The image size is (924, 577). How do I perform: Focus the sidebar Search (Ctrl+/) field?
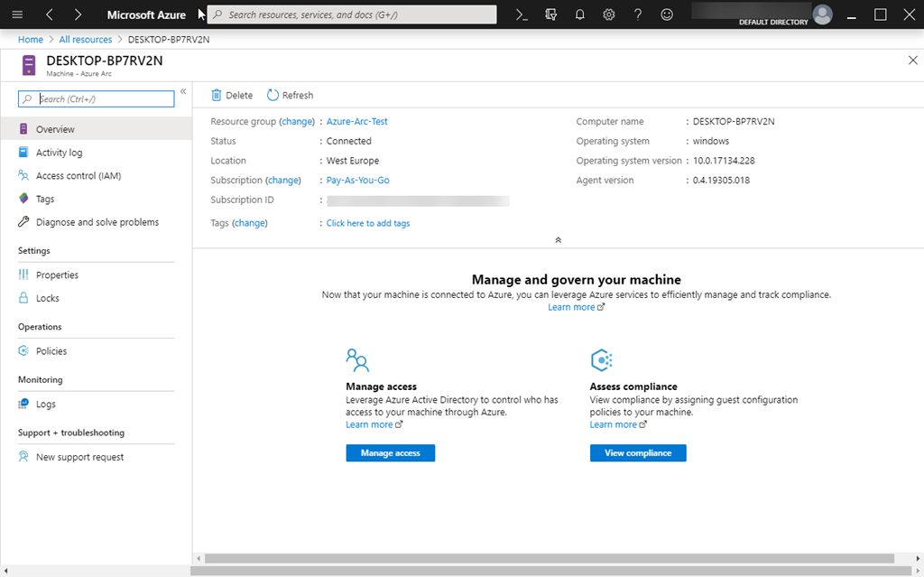click(x=96, y=99)
